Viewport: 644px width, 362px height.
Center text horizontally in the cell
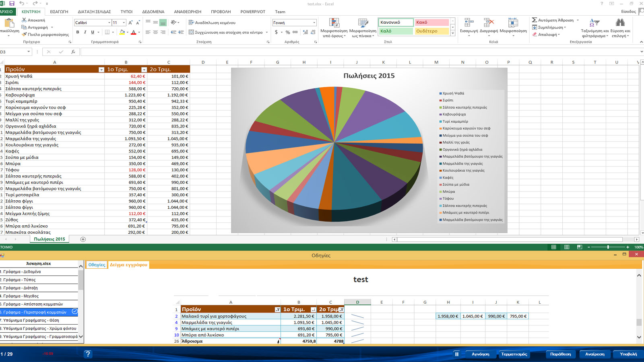tap(155, 32)
